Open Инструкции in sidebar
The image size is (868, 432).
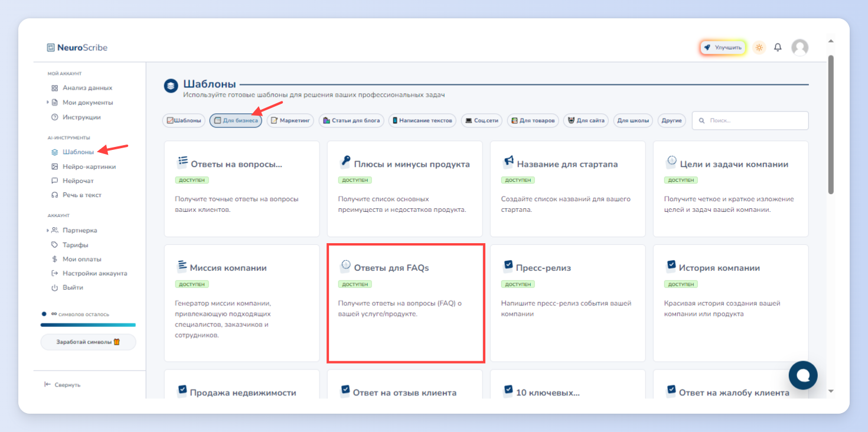tap(81, 117)
